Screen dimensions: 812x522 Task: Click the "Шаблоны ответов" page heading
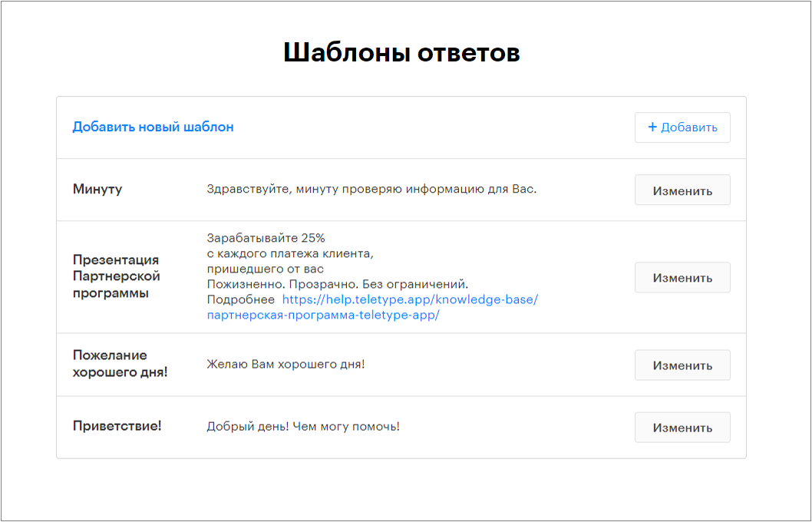[402, 52]
